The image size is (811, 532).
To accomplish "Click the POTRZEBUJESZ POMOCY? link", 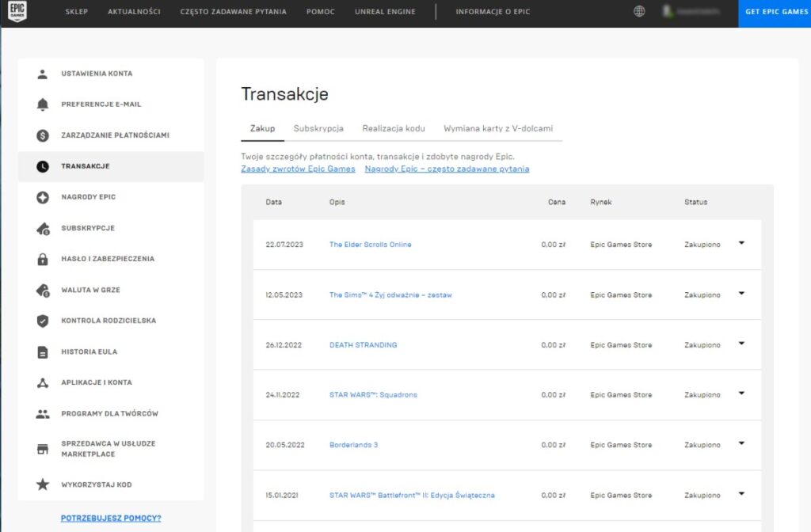I will [111, 518].
